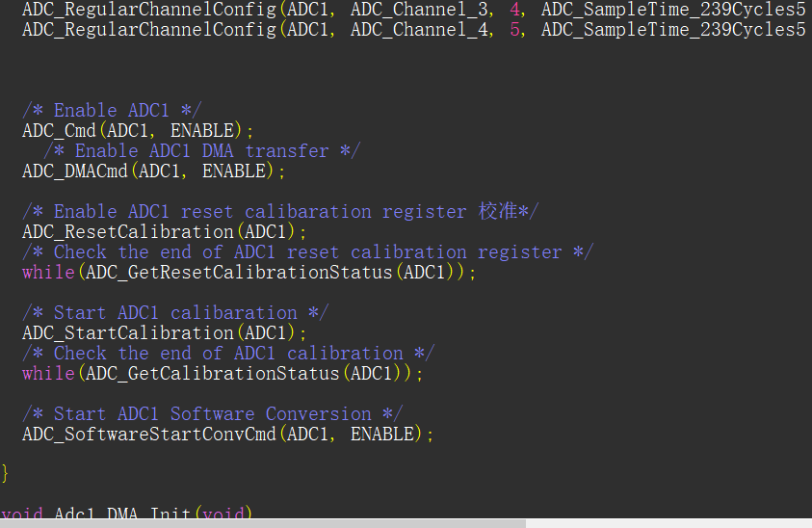Click the "Check the end of ADC1 calibration" comment
Image resolution: width=812 pixels, height=528 pixels.
[x=228, y=353]
